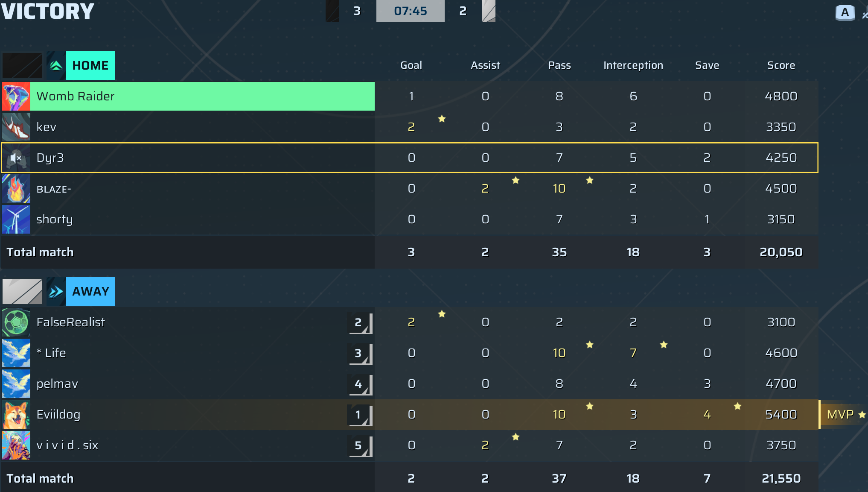This screenshot has width=868, height=492.
Task: Select the Dyr3 player row
Action: (410, 158)
